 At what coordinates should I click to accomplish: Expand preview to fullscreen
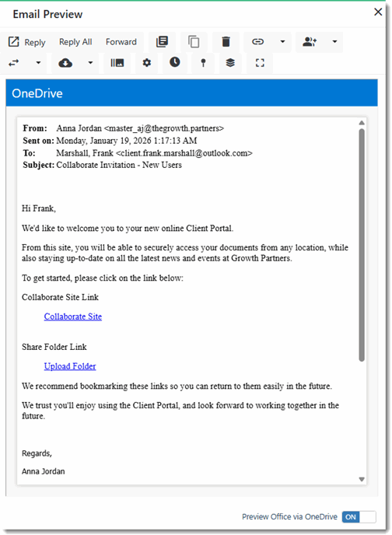pos(260,63)
